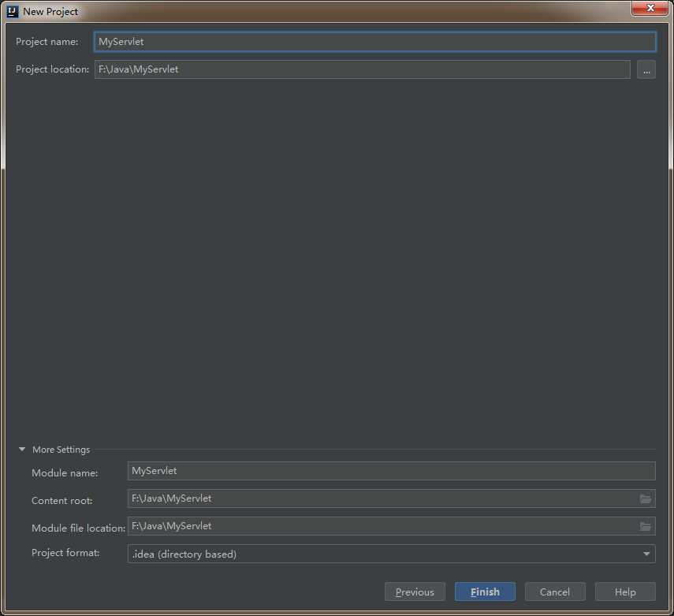Viewport: 674px width, 616px height.
Task: Click the Module name label
Action: (x=65, y=473)
